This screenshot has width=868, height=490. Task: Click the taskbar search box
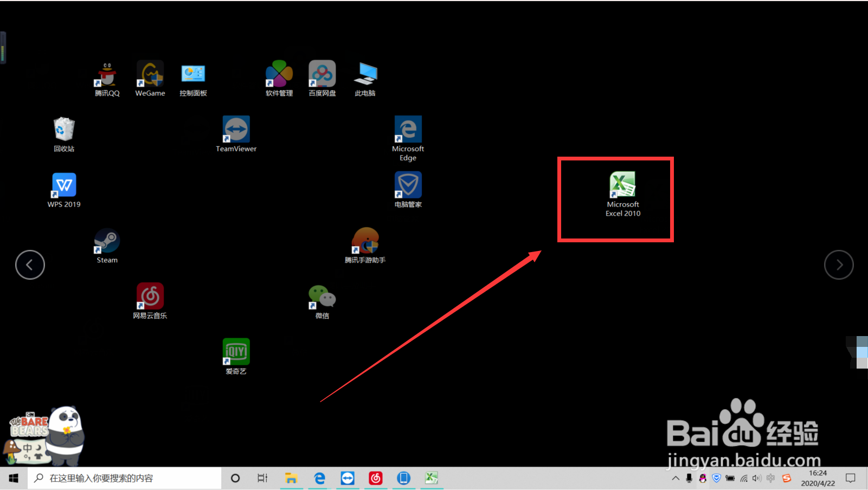(124, 478)
